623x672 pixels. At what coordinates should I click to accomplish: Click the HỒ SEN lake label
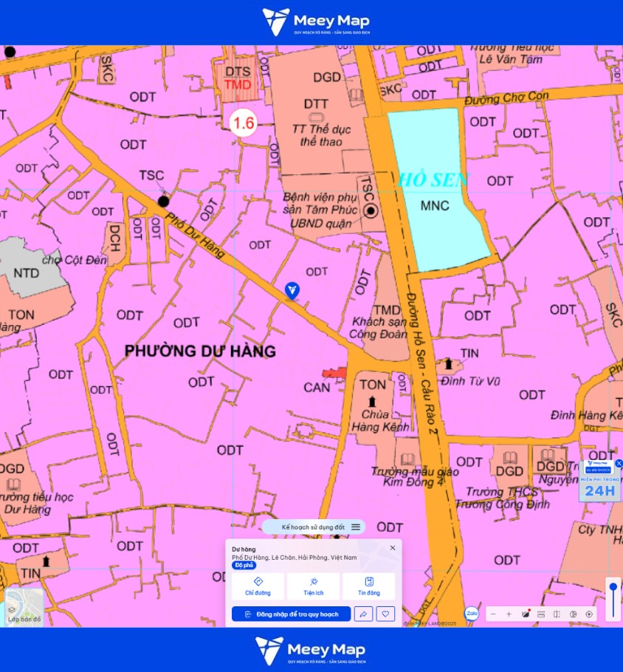433,180
